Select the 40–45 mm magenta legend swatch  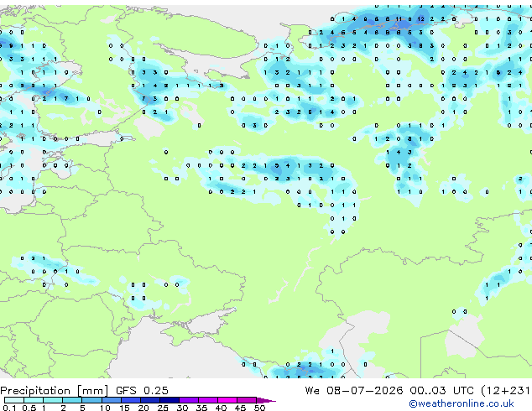(227, 400)
